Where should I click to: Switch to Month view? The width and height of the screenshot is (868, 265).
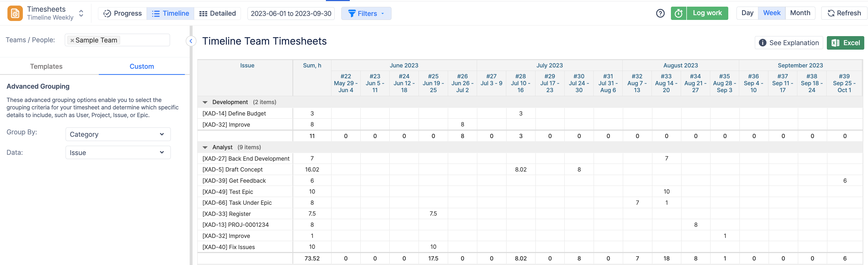coord(800,13)
